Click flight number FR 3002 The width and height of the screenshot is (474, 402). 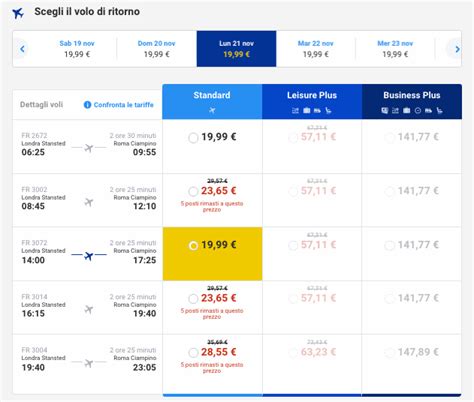[x=34, y=189]
